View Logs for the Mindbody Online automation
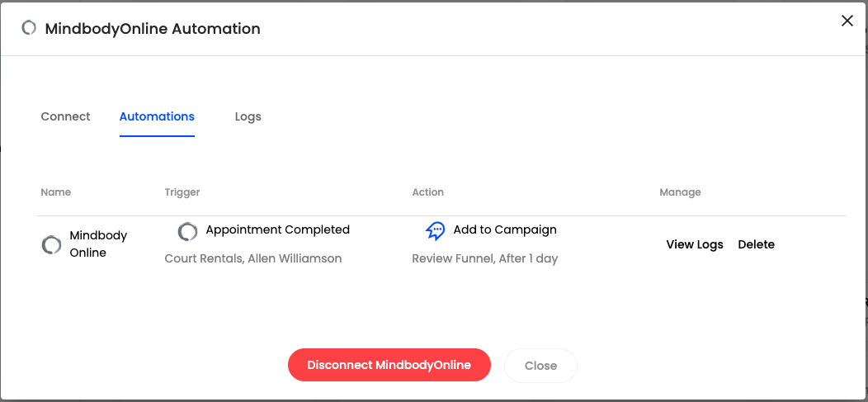868x402 pixels. (x=695, y=244)
